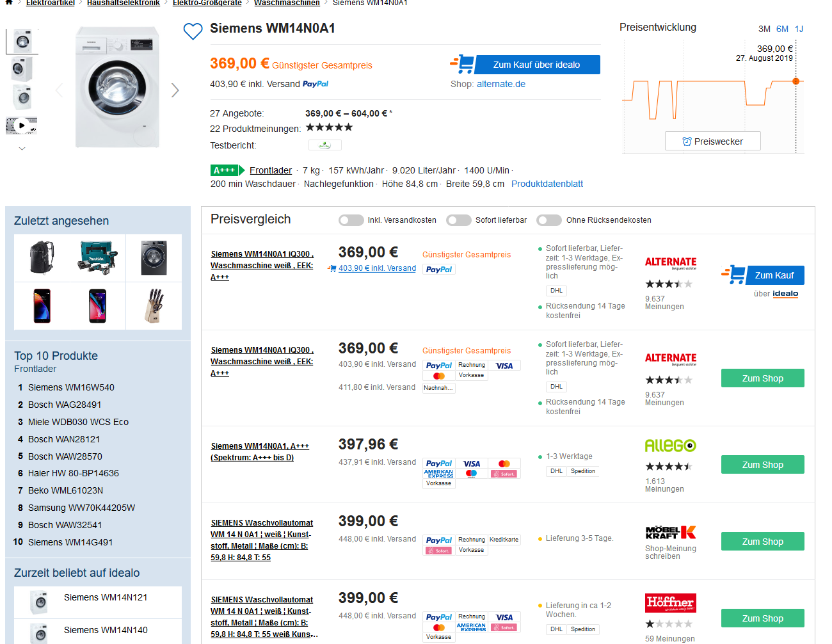The height and width of the screenshot is (644, 832).
Task: Click the home icon in breadcrumb
Action: coord(9,3)
